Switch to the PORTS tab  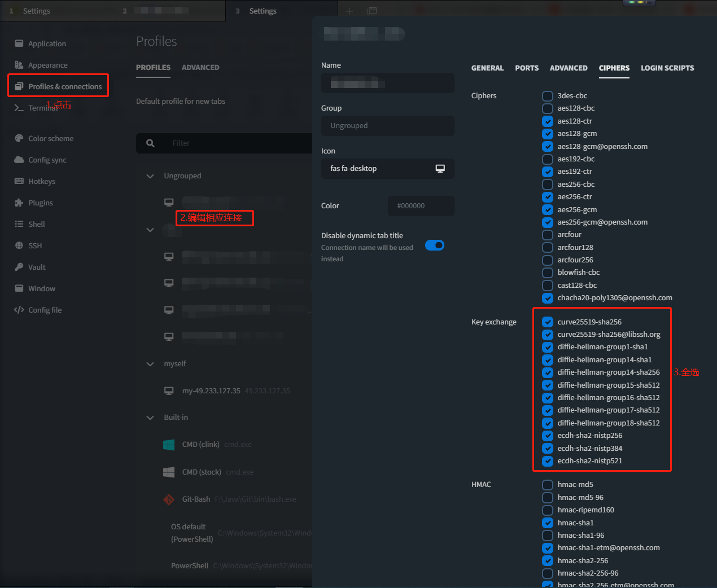click(527, 68)
